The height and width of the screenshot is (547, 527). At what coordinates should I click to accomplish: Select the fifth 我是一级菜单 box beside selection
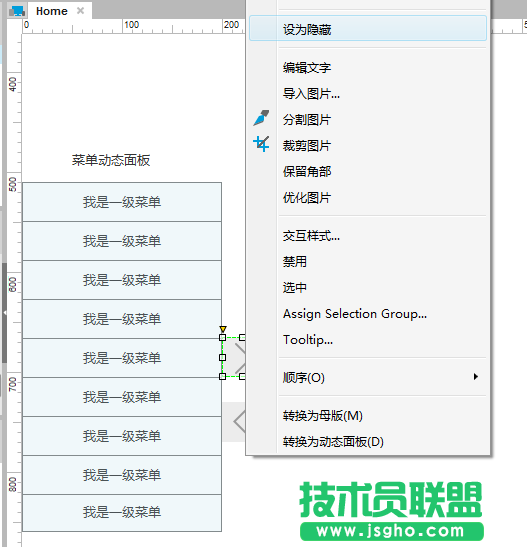pos(122,358)
